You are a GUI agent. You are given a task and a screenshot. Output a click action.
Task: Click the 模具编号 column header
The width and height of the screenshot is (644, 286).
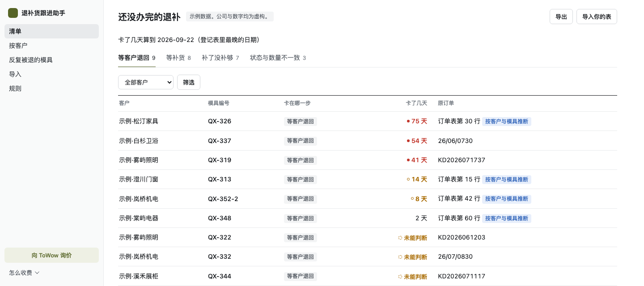click(x=219, y=103)
